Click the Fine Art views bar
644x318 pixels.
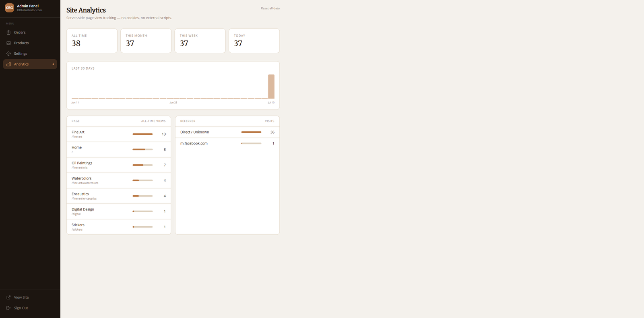(x=142, y=134)
